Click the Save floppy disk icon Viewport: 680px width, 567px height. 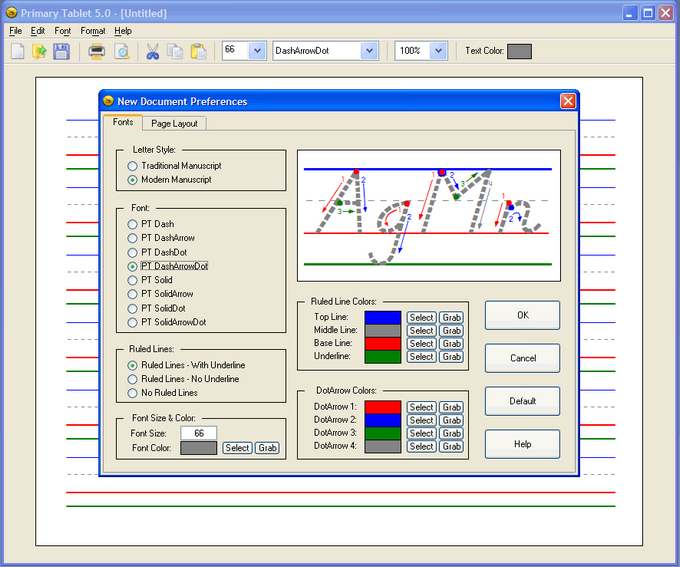pyautogui.click(x=62, y=51)
